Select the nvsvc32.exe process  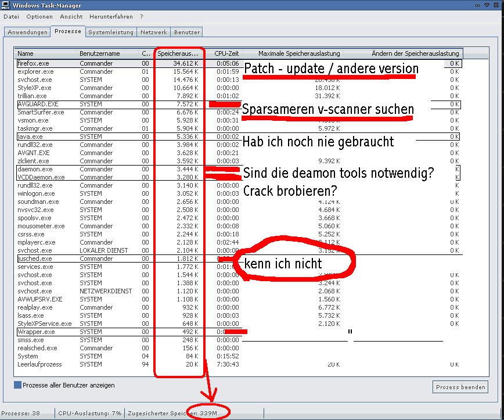(x=239, y=210)
